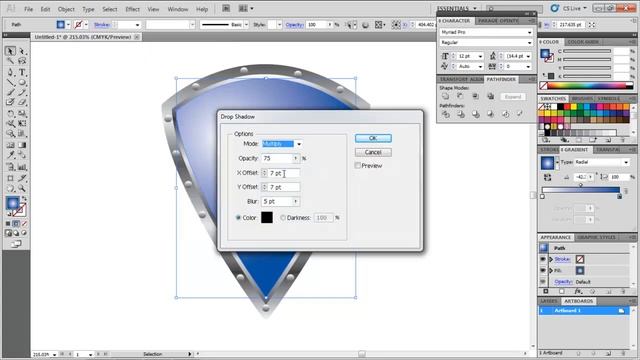Click the Divide pathfinder icon

(x=445, y=114)
